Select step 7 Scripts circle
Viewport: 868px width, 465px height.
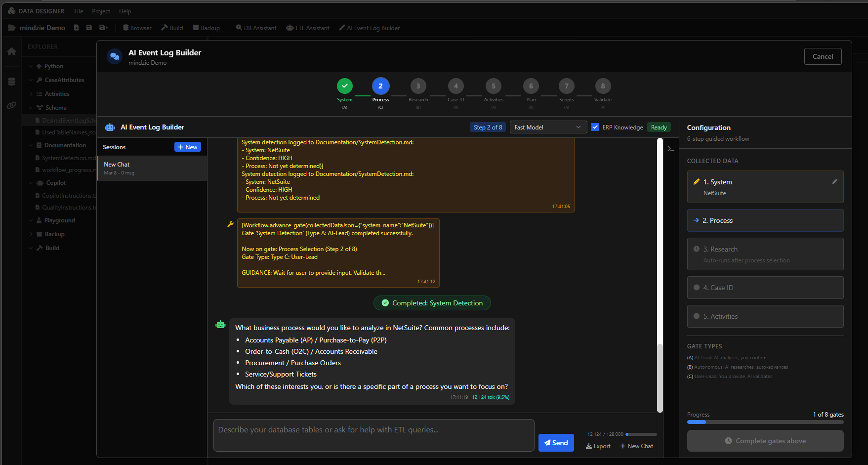[567, 86]
